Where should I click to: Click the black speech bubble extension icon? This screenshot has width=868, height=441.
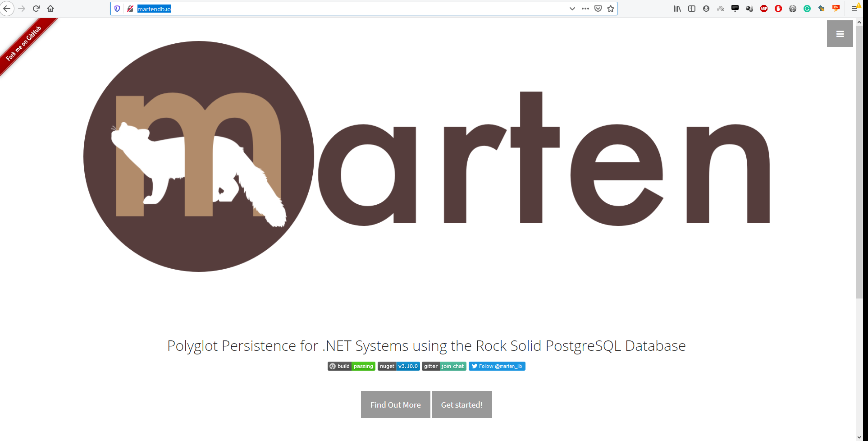point(735,8)
